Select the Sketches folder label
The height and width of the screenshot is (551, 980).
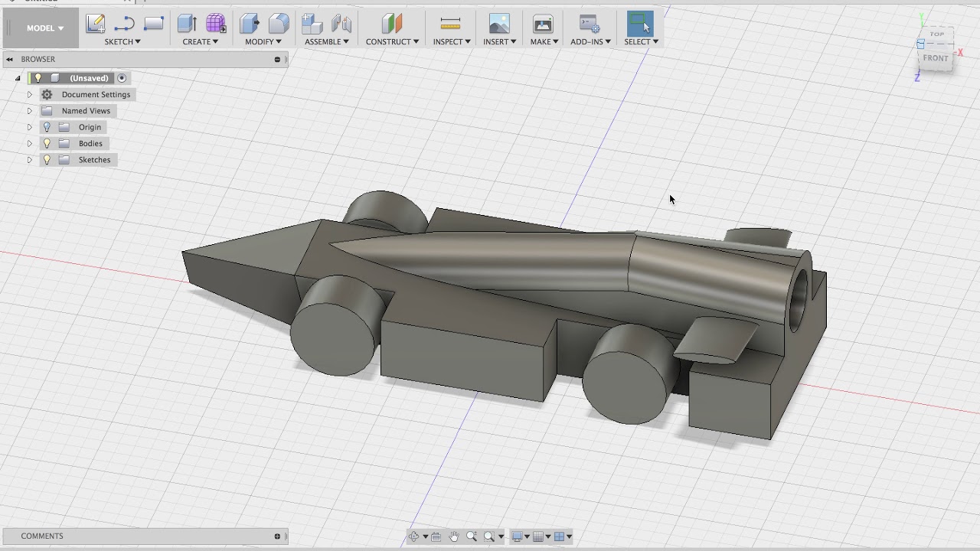(x=94, y=160)
